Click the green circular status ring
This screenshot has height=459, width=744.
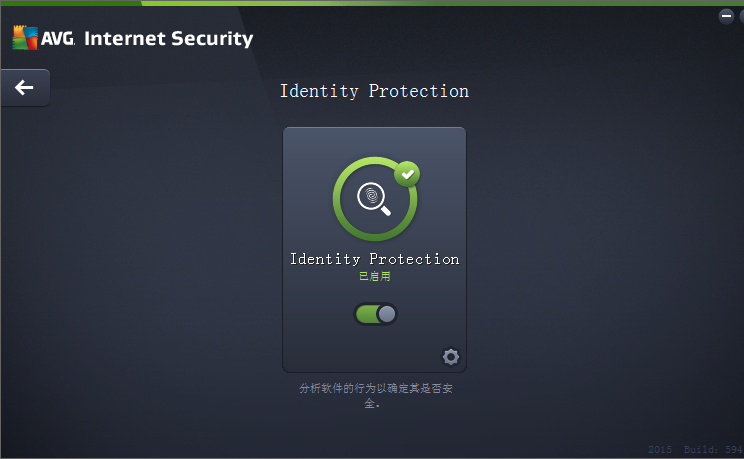[375, 199]
